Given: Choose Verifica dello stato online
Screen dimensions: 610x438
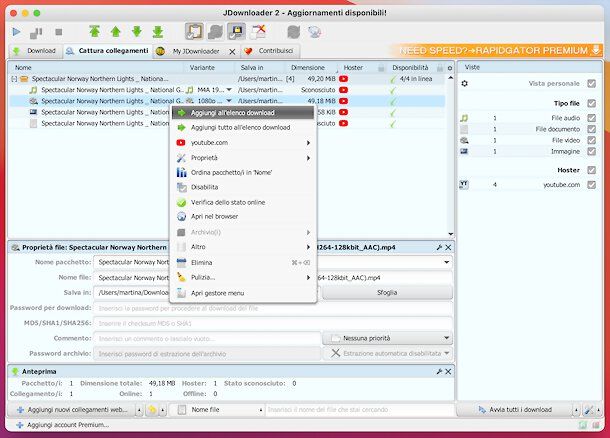Looking at the screenshot, I should point(243,202).
